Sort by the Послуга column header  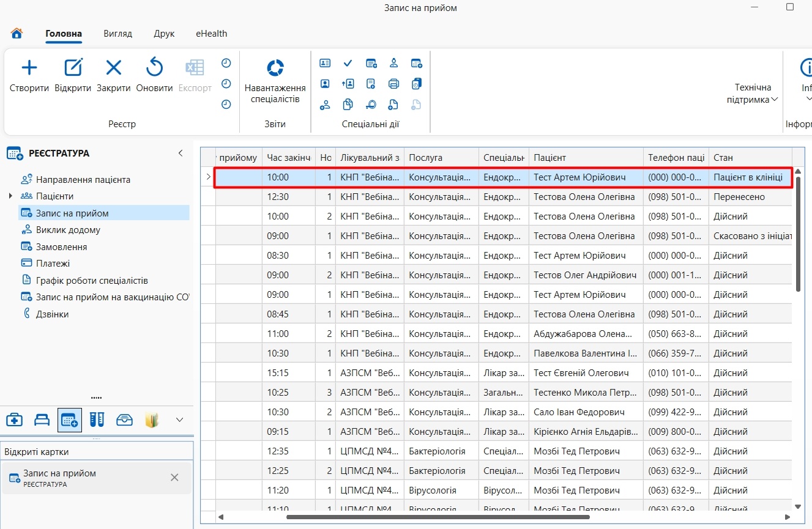tap(441, 158)
